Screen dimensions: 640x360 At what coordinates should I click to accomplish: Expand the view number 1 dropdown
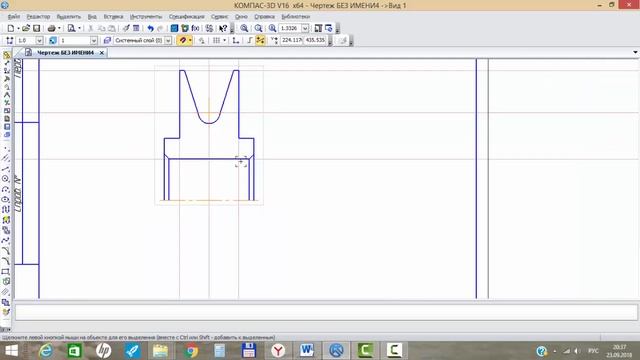pyautogui.click(x=94, y=40)
